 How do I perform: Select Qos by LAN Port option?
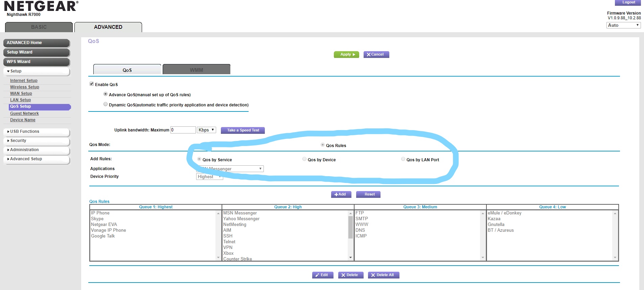pos(403,159)
